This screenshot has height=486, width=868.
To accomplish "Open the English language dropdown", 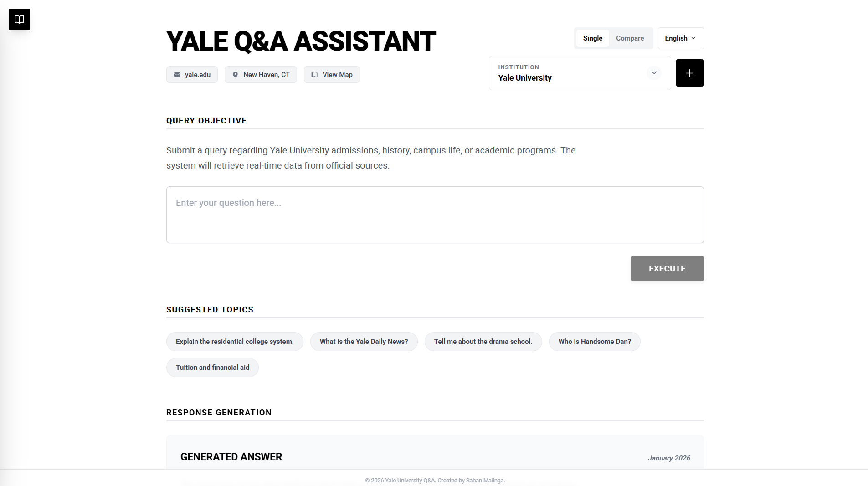I will click(x=681, y=38).
